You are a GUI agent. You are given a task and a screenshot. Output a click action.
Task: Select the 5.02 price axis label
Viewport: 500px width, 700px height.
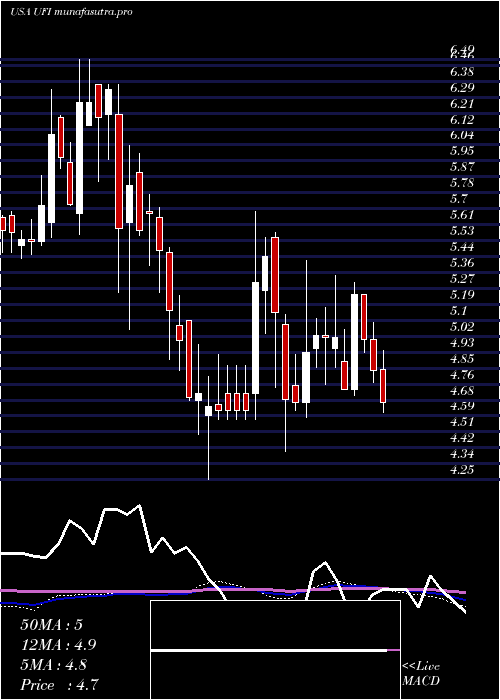pyautogui.click(x=462, y=326)
